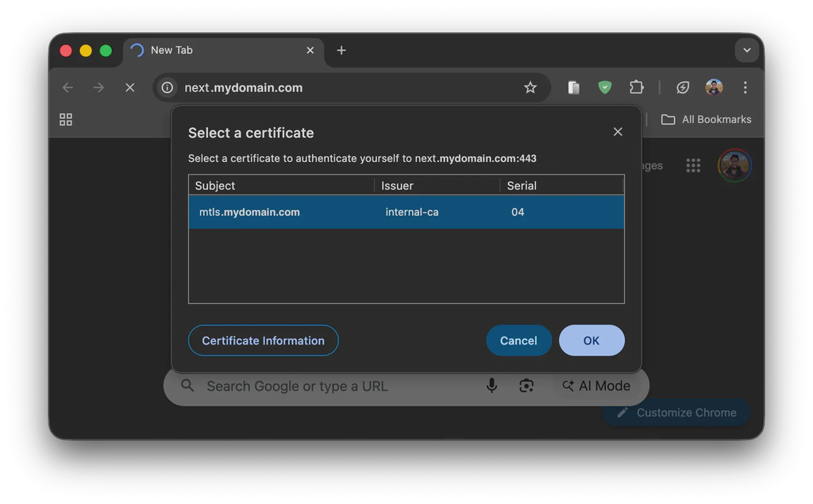Click the green shield extension icon
The height and width of the screenshot is (504, 813).
tap(604, 87)
